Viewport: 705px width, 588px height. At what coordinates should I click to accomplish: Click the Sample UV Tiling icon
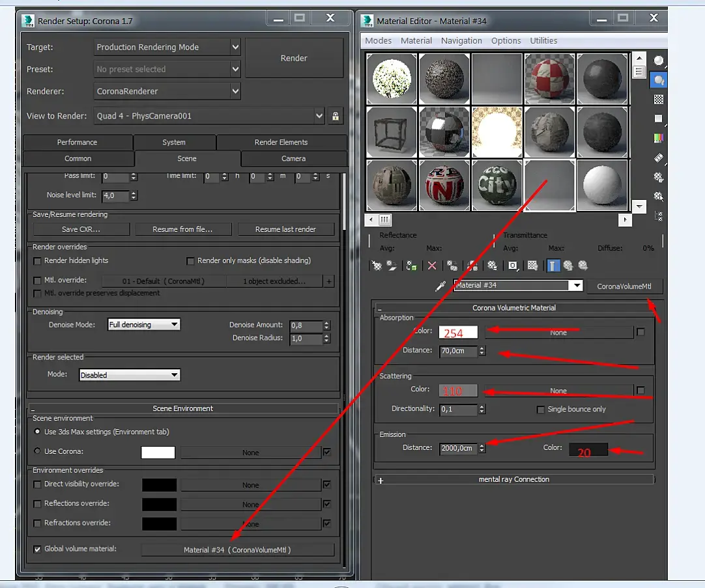click(659, 119)
